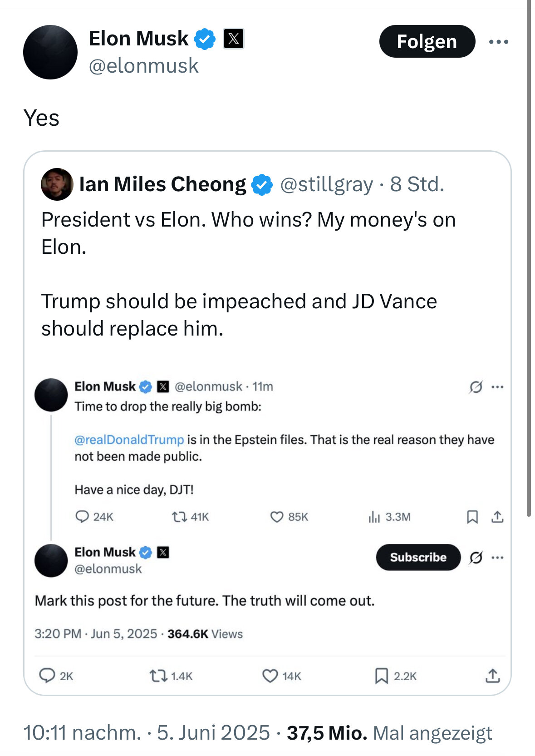Viewport: 535px width, 756px height.
Task: Click Elon Musk's black profile avatar
Action: pos(50,52)
